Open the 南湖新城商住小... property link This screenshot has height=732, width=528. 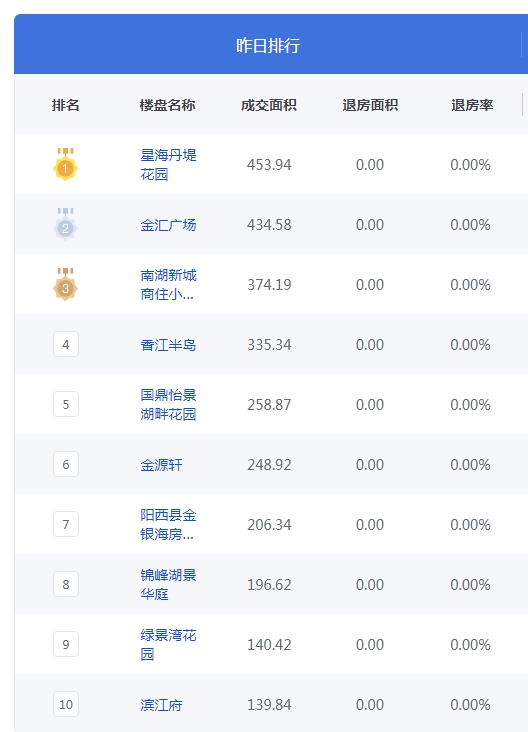(169, 284)
